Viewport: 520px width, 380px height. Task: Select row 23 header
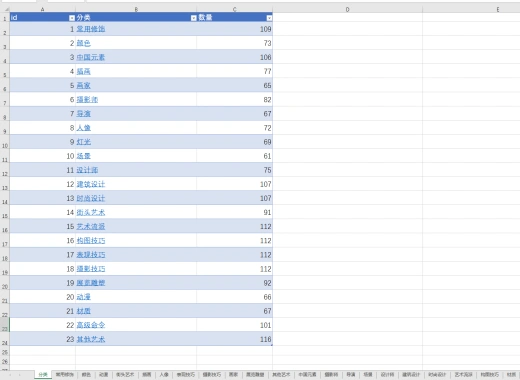(x=5, y=324)
